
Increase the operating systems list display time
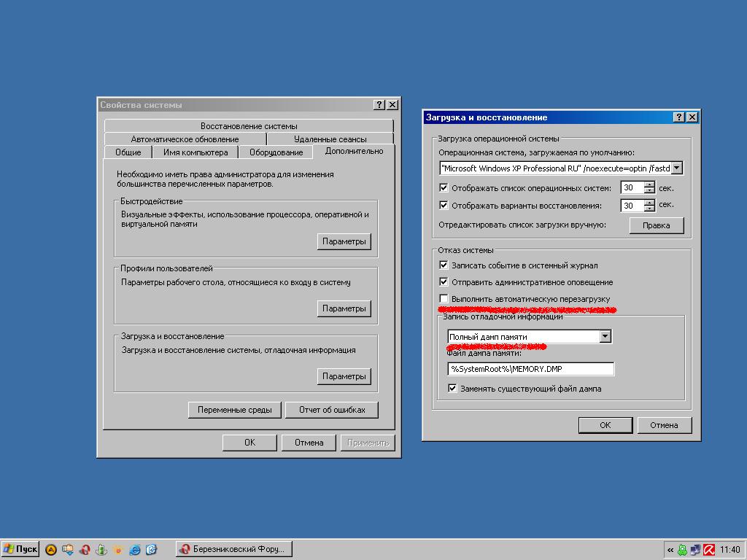click(x=649, y=184)
